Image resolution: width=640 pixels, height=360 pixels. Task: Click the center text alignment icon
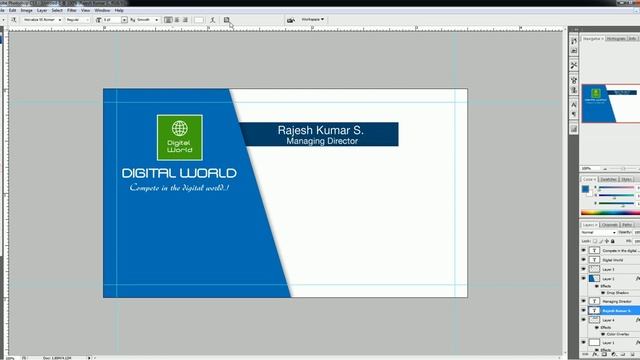coord(177,20)
